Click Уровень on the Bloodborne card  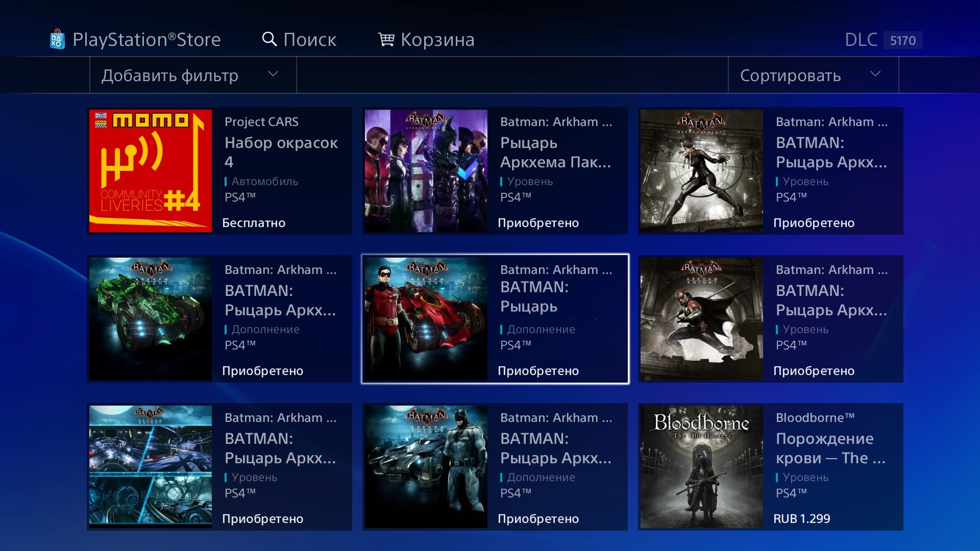[805, 477]
